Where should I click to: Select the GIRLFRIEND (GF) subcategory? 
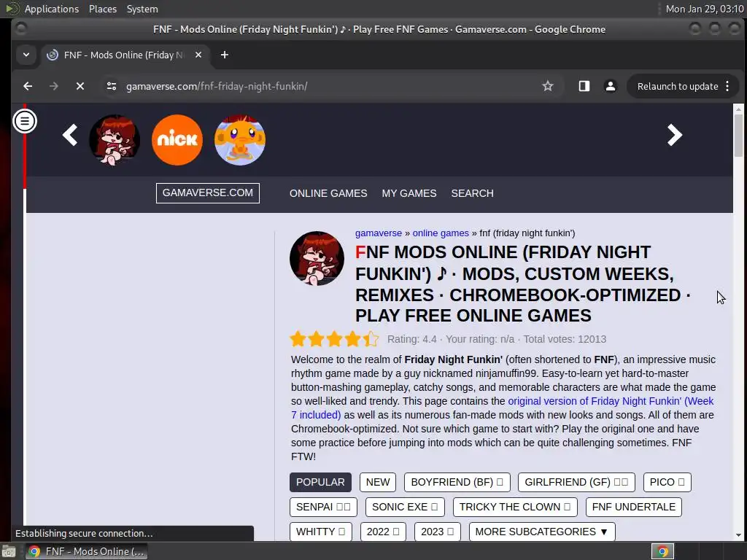click(x=576, y=482)
